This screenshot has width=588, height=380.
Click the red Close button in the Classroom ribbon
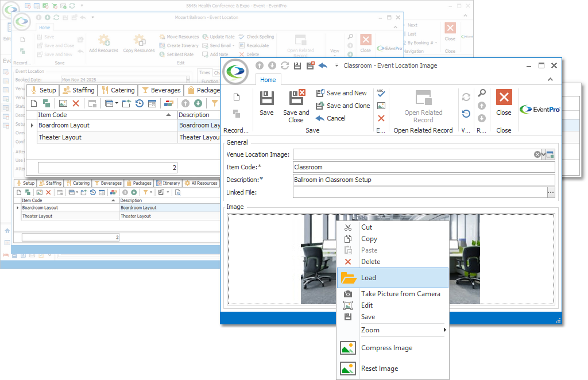pos(504,103)
